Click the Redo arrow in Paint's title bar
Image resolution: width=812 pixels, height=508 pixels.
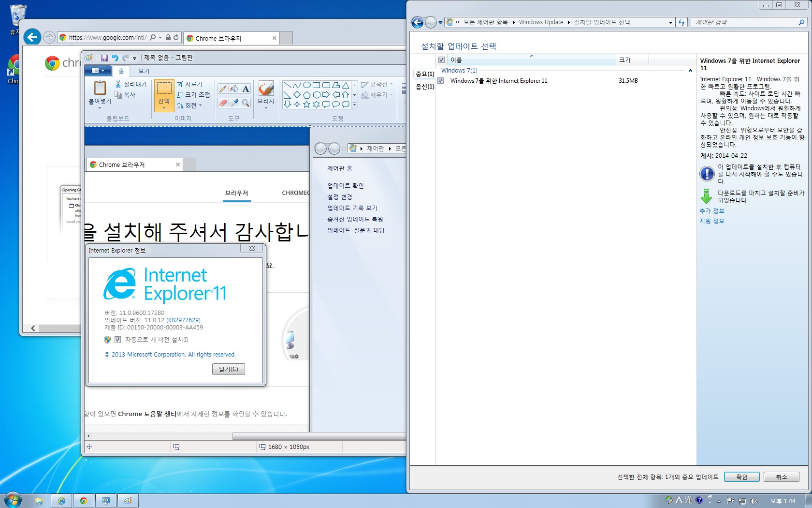pyautogui.click(x=125, y=58)
